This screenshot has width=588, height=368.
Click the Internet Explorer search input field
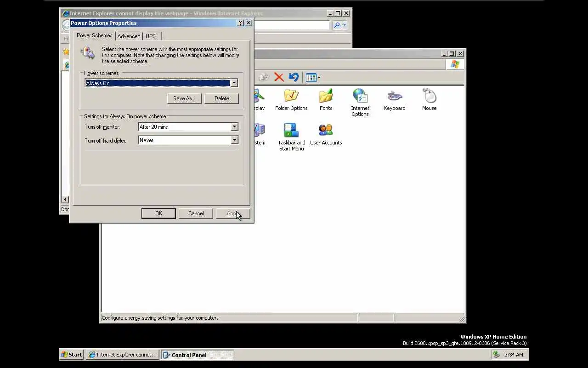(x=292, y=25)
